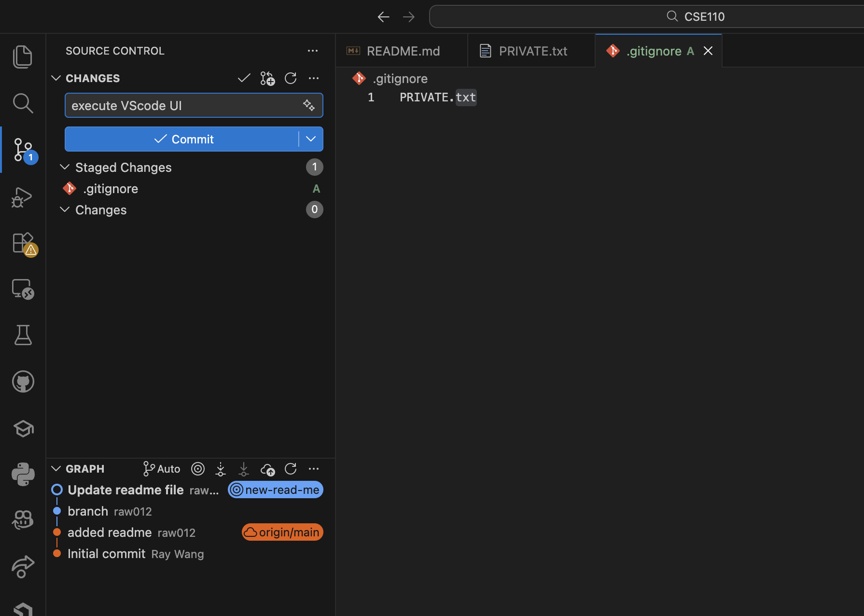Open the Explorer sidebar icon
The image size is (864, 616).
click(23, 56)
